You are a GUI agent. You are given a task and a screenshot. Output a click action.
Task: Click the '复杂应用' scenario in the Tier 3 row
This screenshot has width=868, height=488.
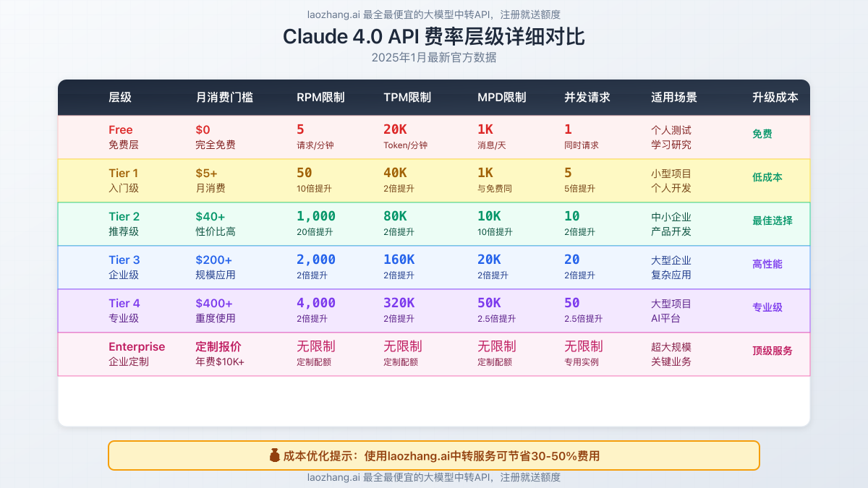click(671, 275)
